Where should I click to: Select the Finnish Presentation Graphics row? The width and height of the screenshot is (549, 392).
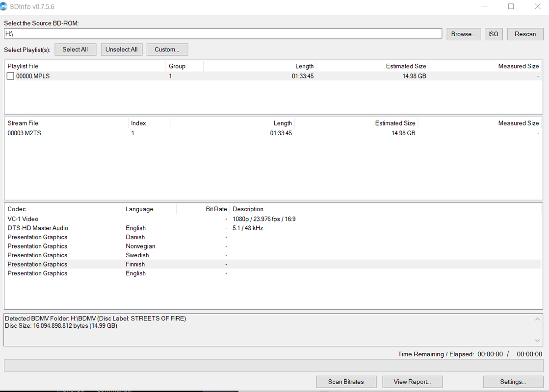click(273, 265)
